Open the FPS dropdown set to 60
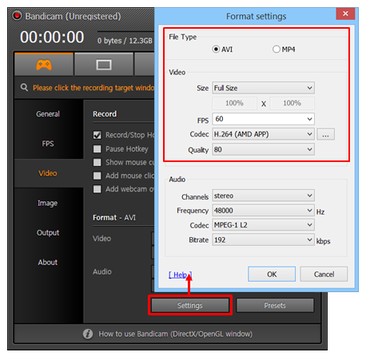This screenshot has height=360, width=370. [x=263, y=119]
